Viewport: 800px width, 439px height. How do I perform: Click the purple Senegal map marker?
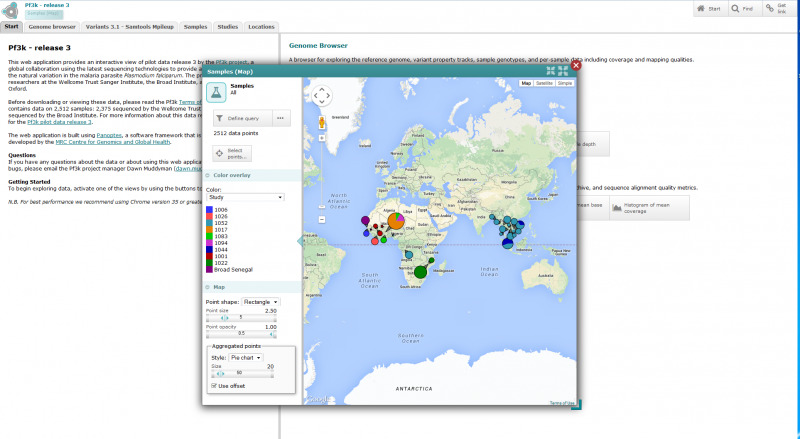pyautogui.click(x=365, y=221)
